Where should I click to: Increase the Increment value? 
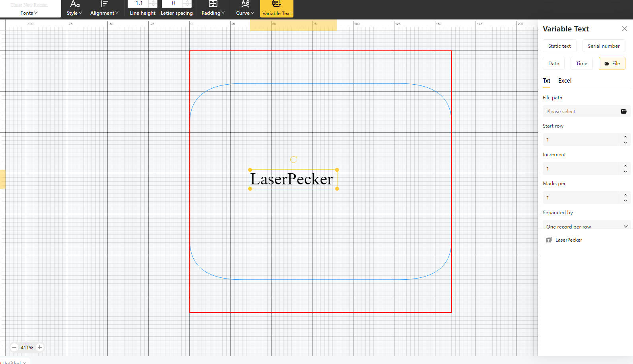(x=625, y=166)
